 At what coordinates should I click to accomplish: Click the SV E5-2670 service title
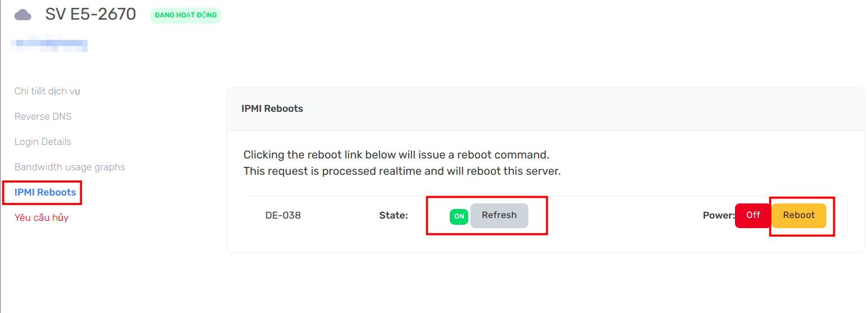pos(90,14)
